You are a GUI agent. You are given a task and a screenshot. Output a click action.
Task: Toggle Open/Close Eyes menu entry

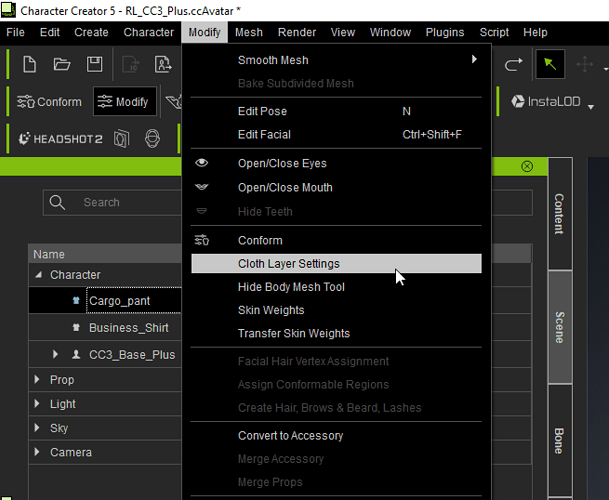(336, 164)
